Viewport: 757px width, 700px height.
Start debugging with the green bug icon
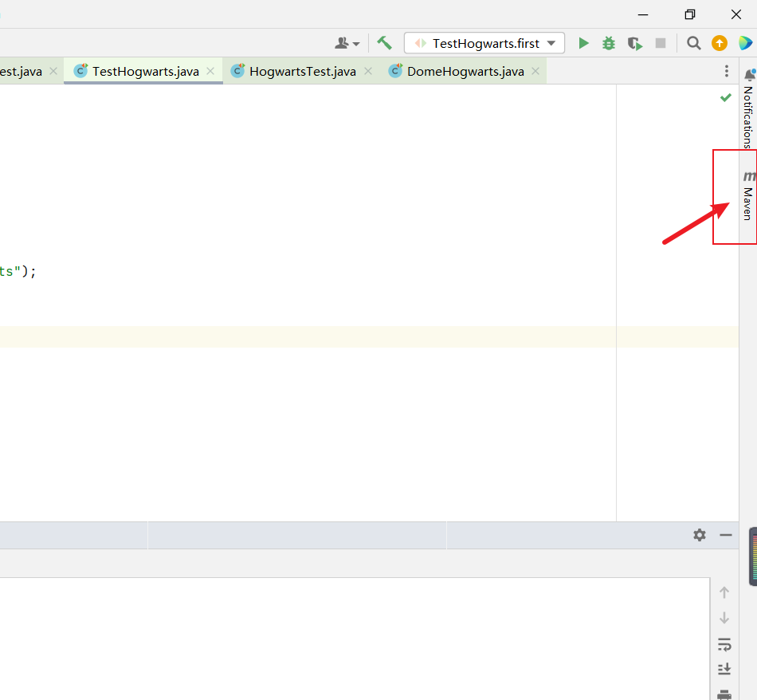(x=609, y=43)
